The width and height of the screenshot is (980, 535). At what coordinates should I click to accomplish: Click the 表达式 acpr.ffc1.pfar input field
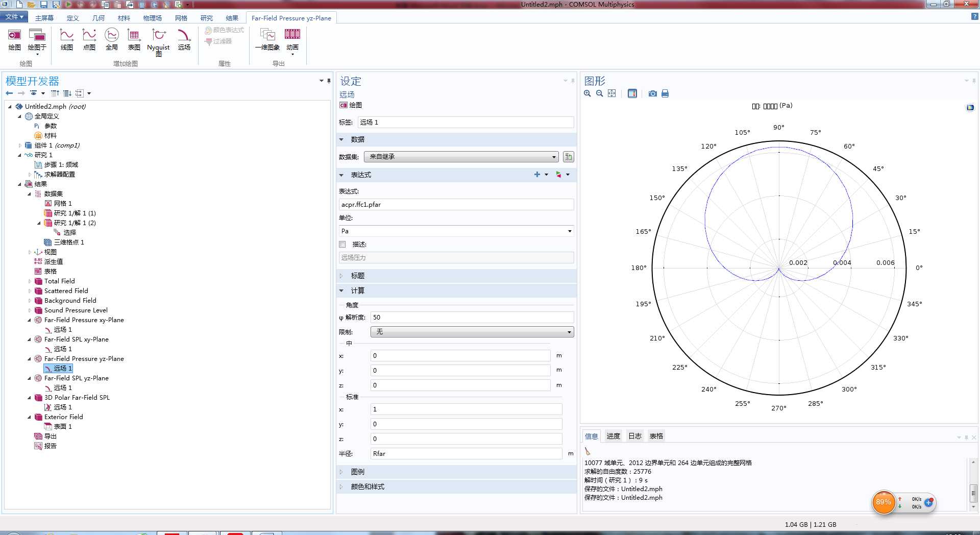tap(456, 205)
